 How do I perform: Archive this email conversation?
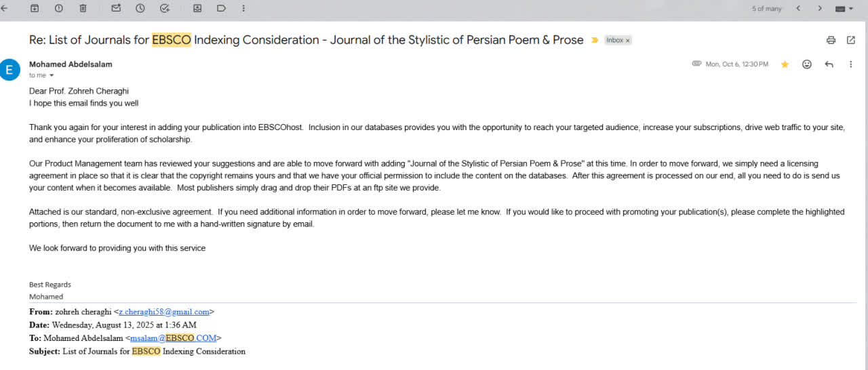[x=35, y=8]
